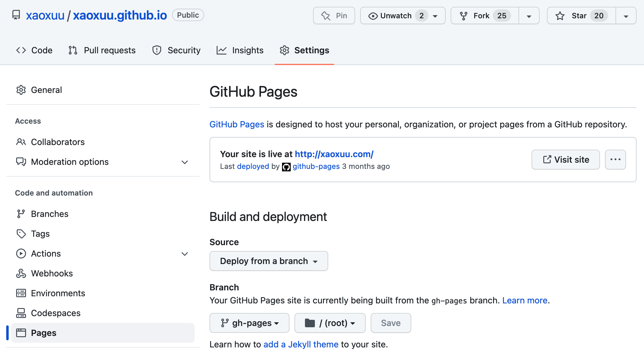
Task: Click the Star count 20 badge
Action: 599,16
